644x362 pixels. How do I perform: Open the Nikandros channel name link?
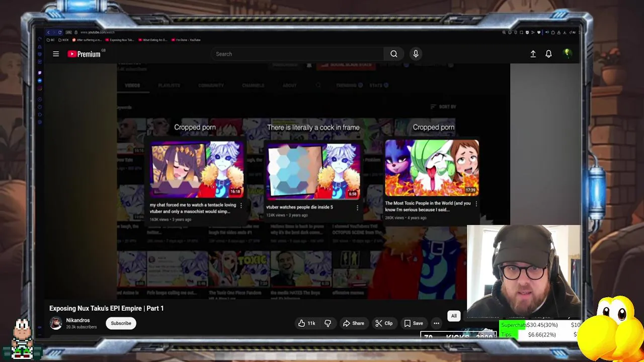point(78,320)
